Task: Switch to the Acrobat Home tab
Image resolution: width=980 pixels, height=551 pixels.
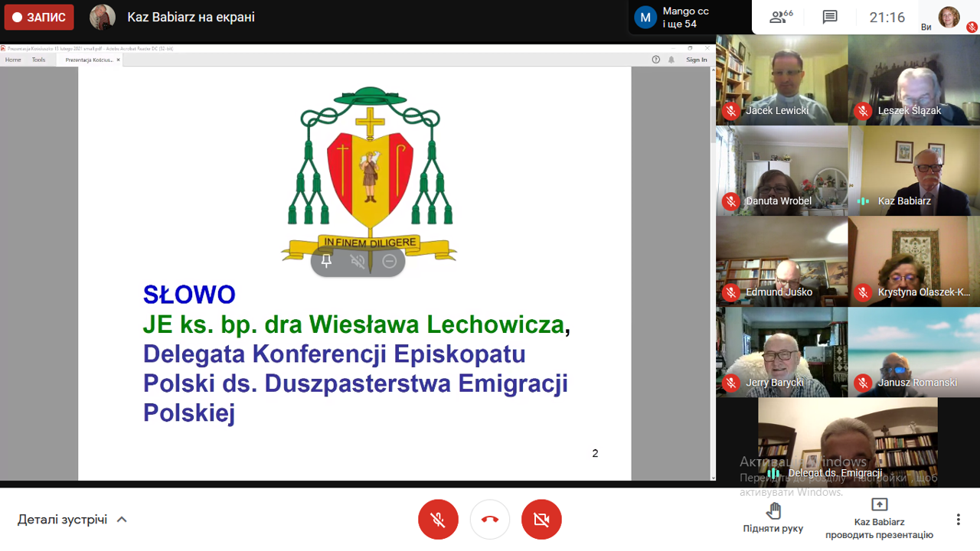Action: tap(13, 60)
